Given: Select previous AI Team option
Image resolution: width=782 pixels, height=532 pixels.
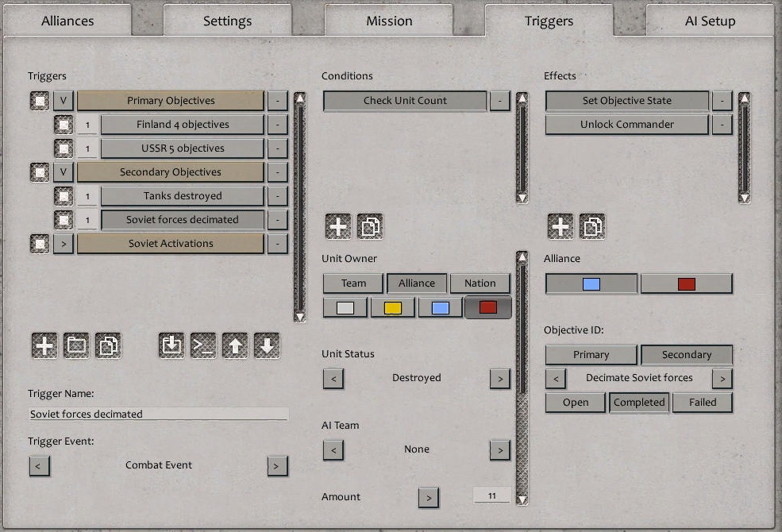Looking at the screenshot, I should 333,450.
